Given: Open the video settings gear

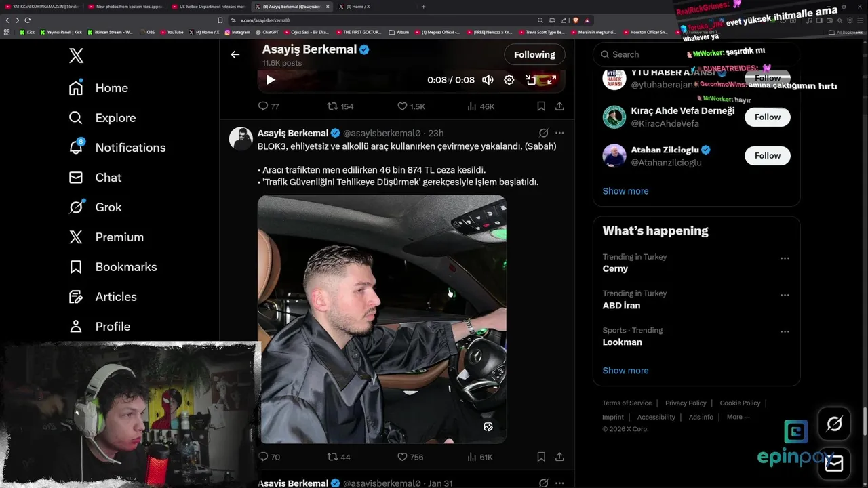Looking at the screenshot, I should 509,80.
